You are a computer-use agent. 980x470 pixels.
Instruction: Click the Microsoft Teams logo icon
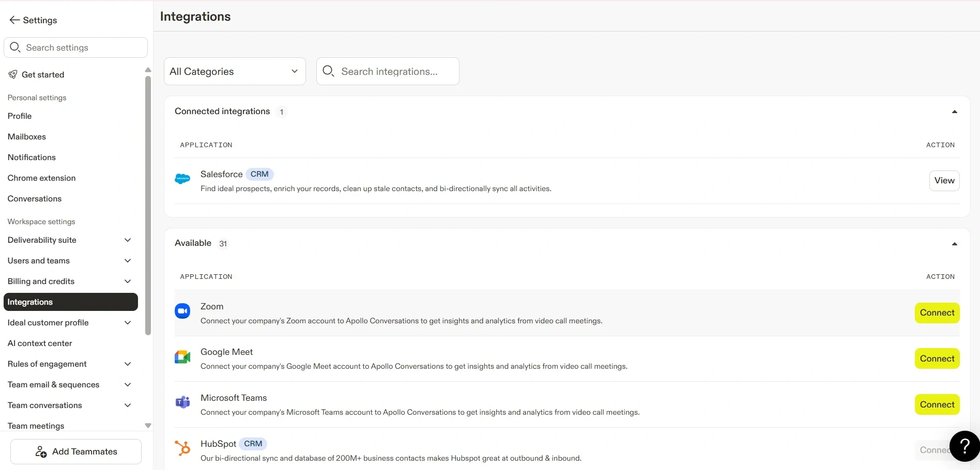(x=182, y=402)
